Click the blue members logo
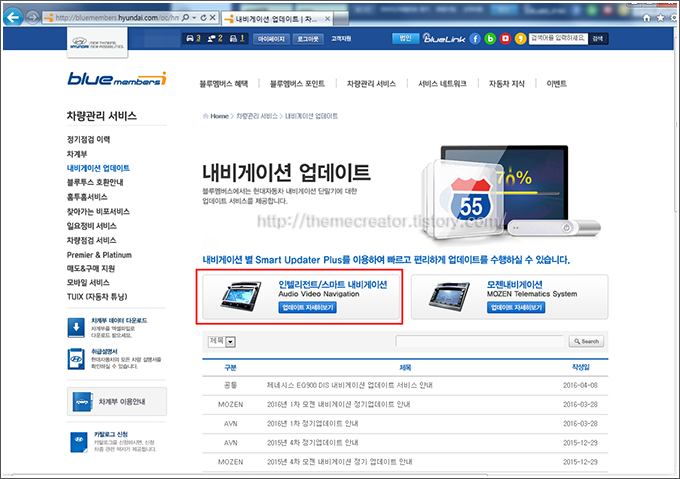The width and height of the screenshot is (680, 479). coord(117,79)
